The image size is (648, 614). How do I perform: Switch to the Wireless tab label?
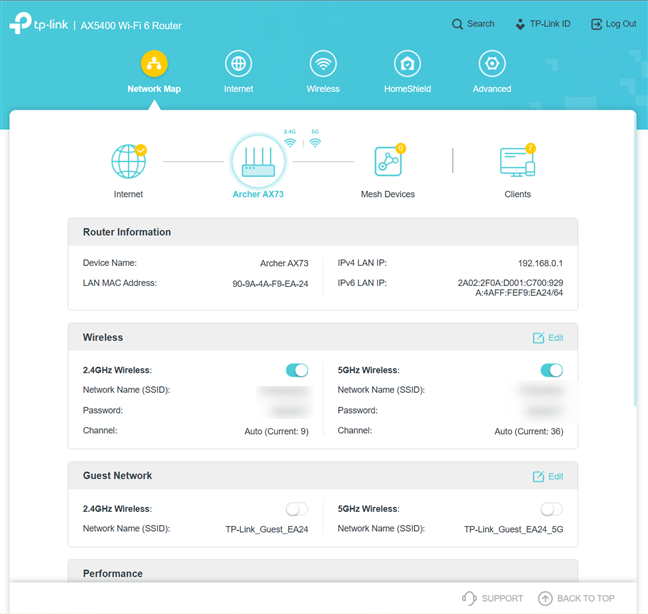[323, 89]
